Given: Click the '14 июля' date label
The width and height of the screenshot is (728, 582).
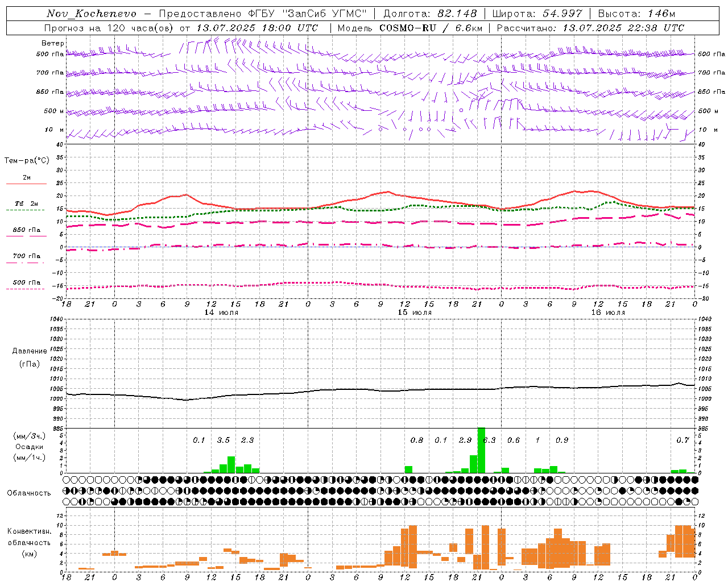Looking at the screenshot, I should (x=221, y=313).
